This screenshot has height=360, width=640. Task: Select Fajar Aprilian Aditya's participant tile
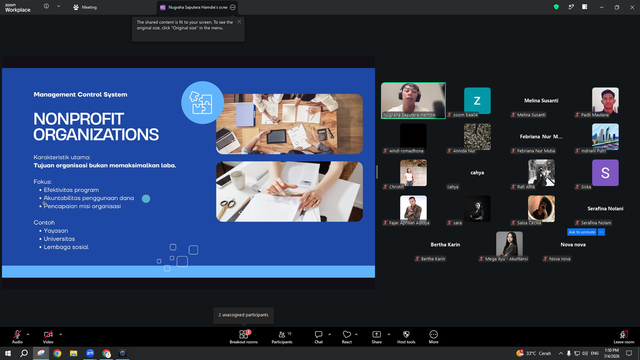tap(413, 209)
